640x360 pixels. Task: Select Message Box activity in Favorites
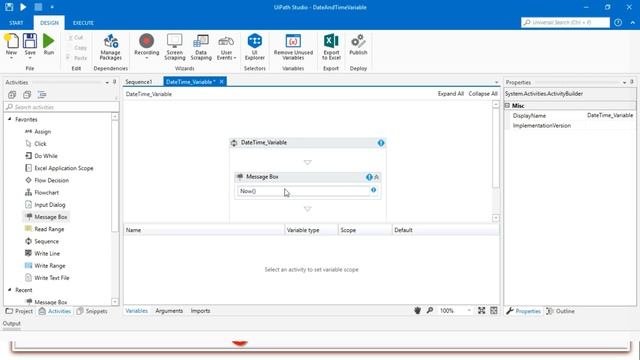[47, 217]
